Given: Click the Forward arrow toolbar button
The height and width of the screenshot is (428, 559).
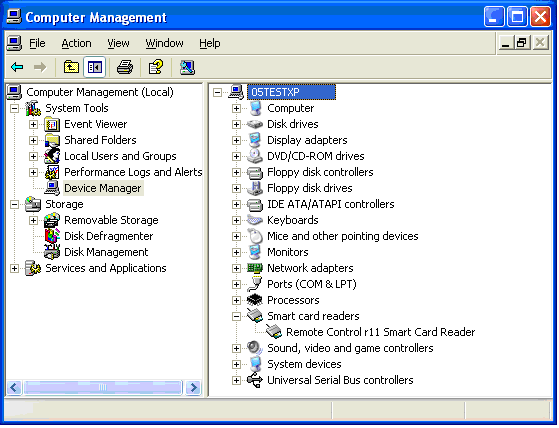Looking at the screenshot, I should (x=40, y=67).
